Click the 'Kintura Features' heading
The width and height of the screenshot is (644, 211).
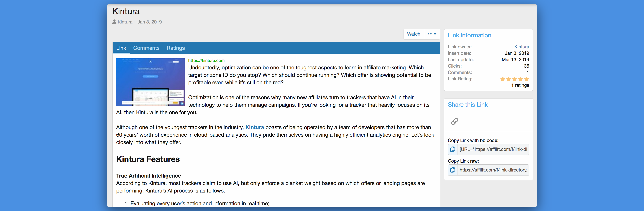click(x=148, y=159)
